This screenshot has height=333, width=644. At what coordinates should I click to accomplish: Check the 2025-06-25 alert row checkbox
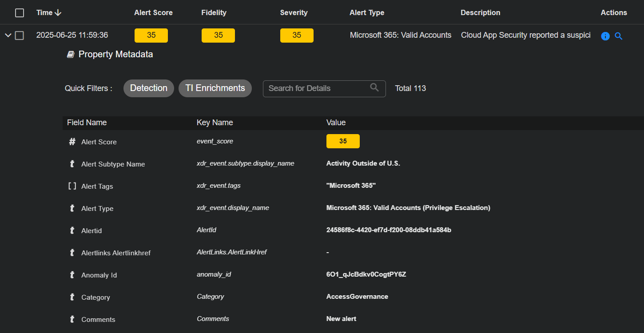pos(20,36)
